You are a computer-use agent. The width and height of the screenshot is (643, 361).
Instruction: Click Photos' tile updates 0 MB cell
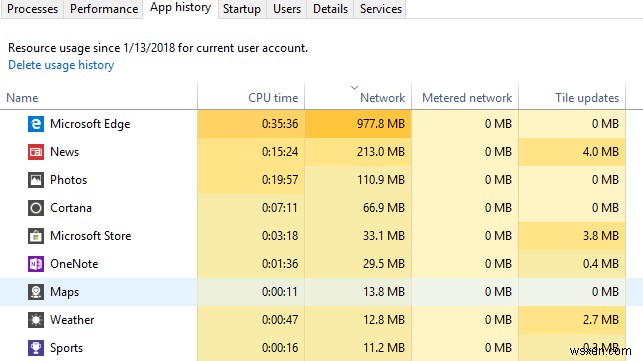point(572,180)
